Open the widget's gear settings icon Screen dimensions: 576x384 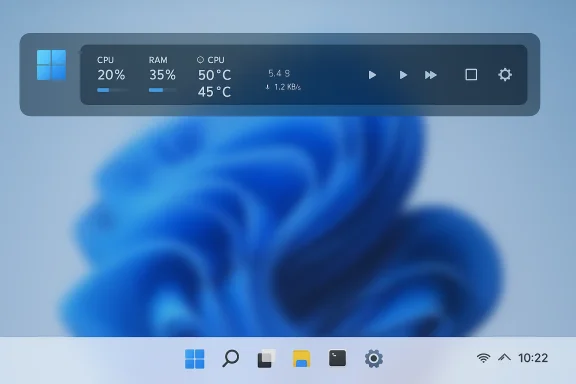[x=505, y=75]
